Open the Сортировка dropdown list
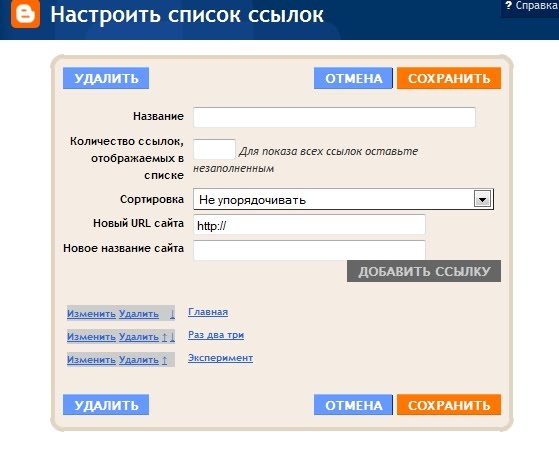 click(x=343, y=199)
